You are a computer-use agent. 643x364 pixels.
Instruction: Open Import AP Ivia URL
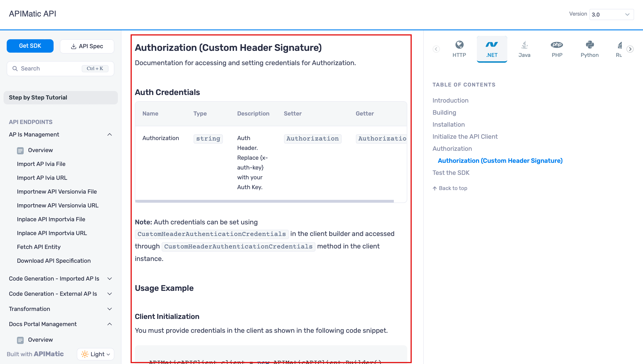coord(42,178)
